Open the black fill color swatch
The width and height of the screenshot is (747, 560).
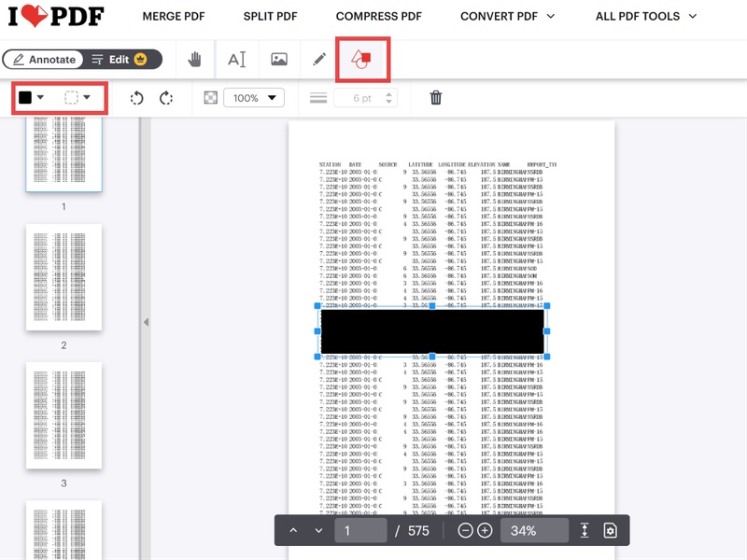[x=25, y=98]
